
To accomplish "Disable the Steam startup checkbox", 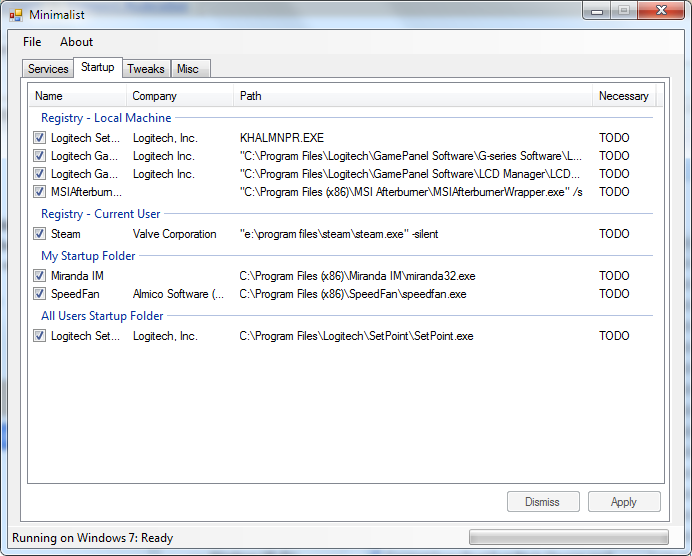I will pos(39,234).
